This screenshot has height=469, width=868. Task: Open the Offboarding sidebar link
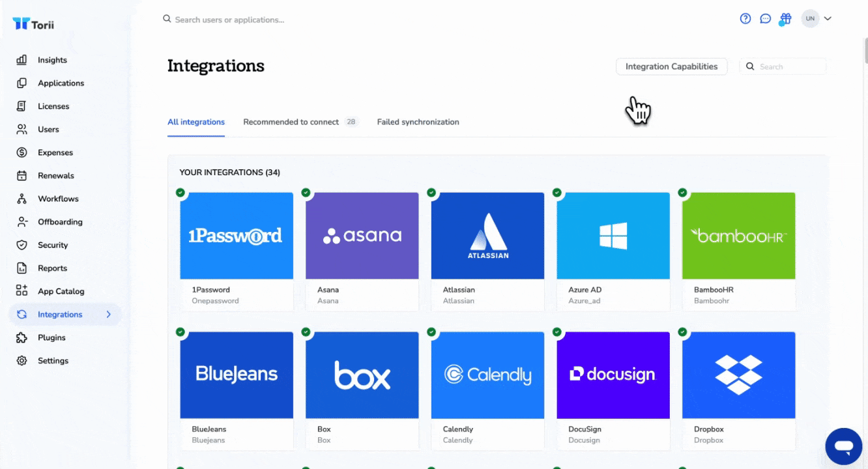pos(60,221)
